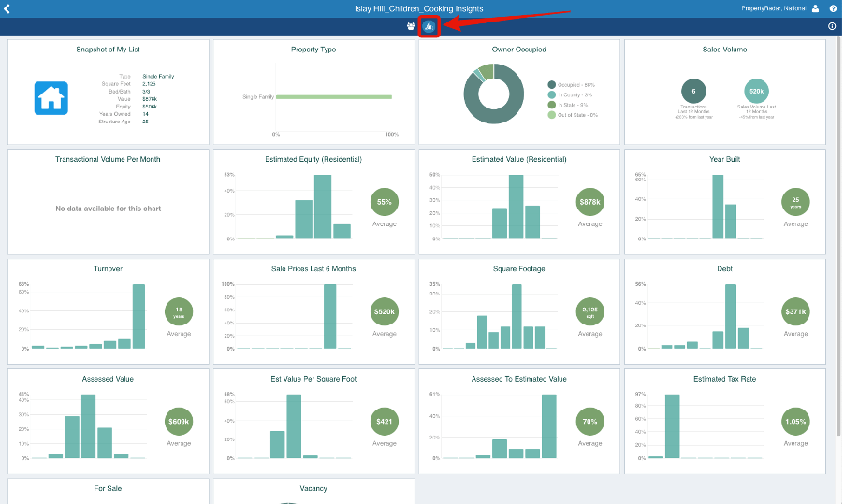This screenshot has height=504, width=844.
Task: Open the info circle icon at right
Action: coord(832,26)
